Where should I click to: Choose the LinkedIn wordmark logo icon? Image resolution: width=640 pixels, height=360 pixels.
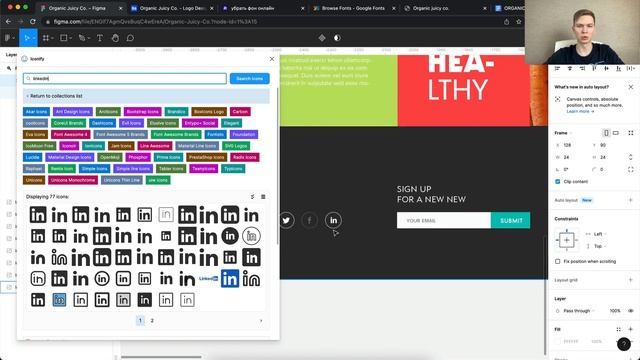208,279
